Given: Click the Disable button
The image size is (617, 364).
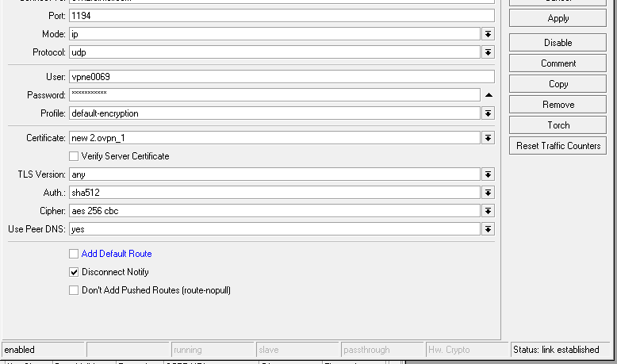Looking at the screenshot, I should 558,43.
